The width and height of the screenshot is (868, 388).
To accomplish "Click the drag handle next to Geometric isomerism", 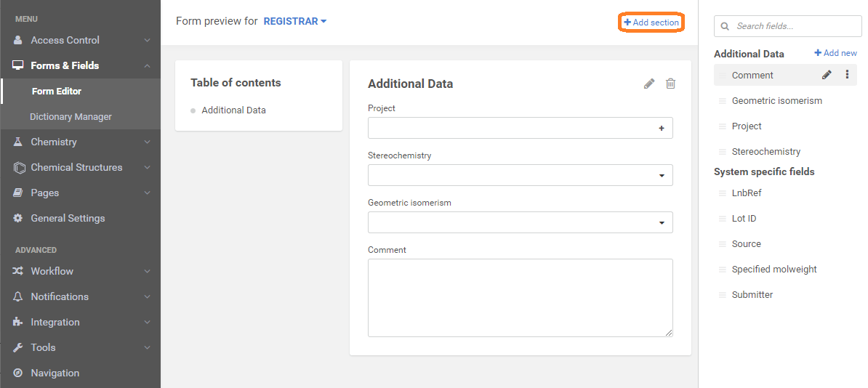I will tap(722, 101).
